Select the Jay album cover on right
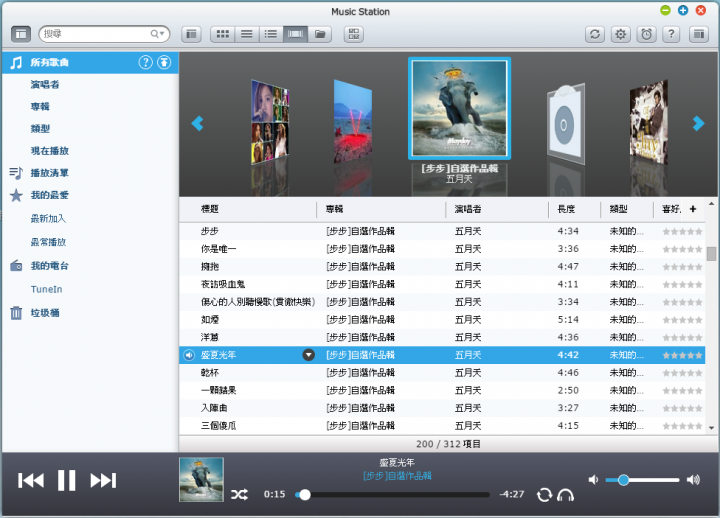Viewport: 720px width, 518px height. pos(648,122)
